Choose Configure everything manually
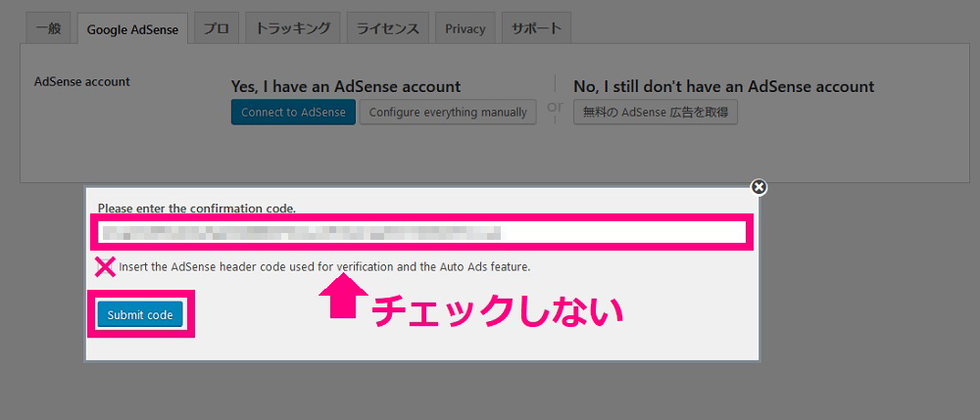980x420 pixels. tap(448, 113)
